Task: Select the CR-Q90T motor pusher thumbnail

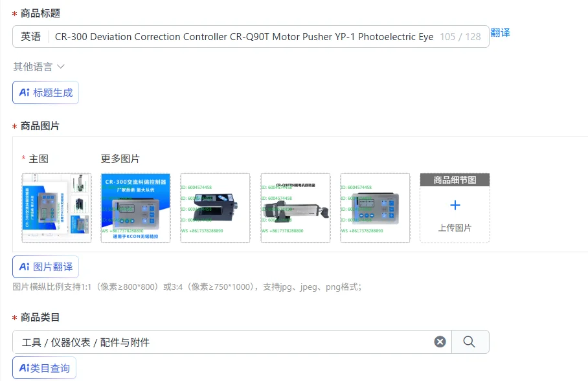Action: pos(295,208)
